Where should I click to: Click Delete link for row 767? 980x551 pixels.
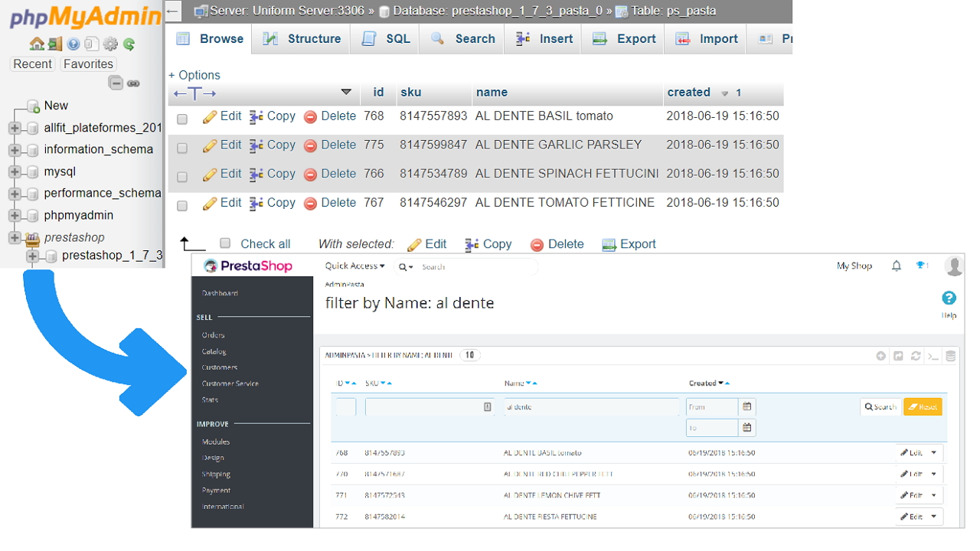point(330,203)
